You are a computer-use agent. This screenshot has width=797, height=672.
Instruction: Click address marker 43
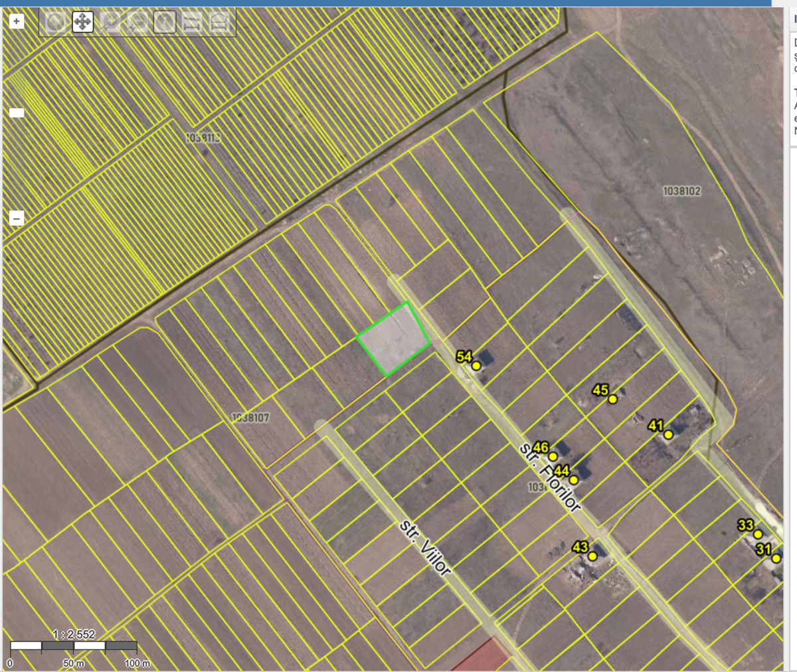pos(592,556)
